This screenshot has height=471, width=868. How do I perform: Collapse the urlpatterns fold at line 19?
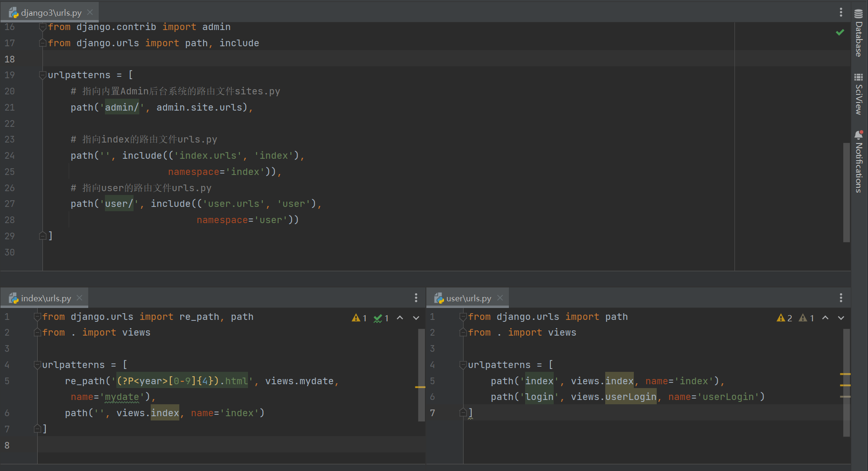pos(42,75)
